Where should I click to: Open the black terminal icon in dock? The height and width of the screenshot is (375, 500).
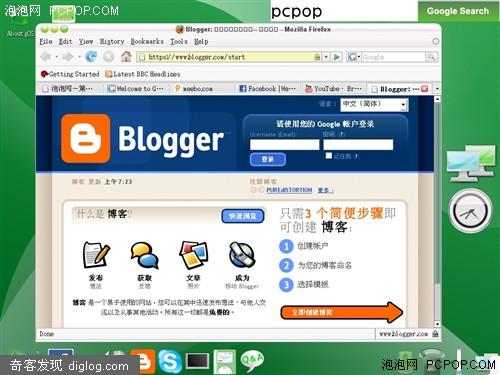point(197,361)
